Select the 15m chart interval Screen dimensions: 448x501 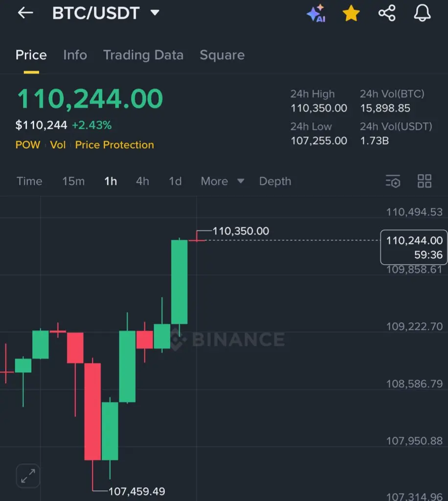73,182
